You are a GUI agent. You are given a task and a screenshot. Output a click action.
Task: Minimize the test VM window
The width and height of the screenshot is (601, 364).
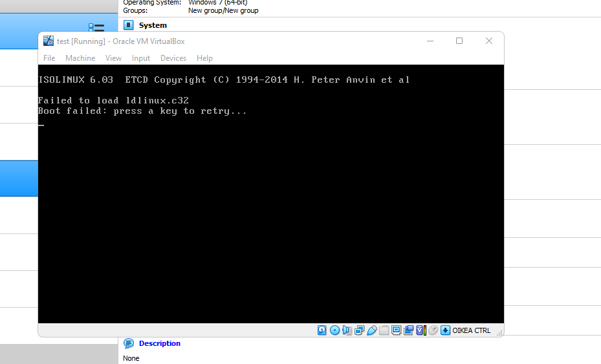click(430, 41)
